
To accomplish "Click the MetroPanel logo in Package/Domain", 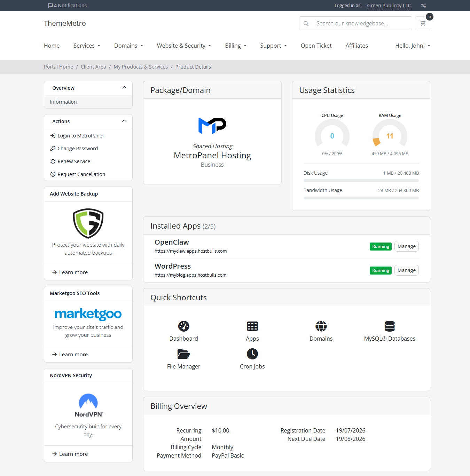I will pos(212,126).
